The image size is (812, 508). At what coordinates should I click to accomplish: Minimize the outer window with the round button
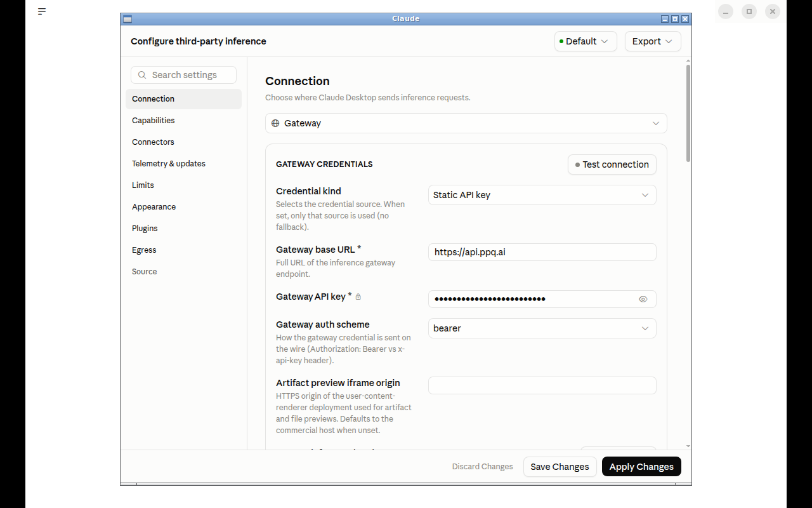(x=726, y=11)
